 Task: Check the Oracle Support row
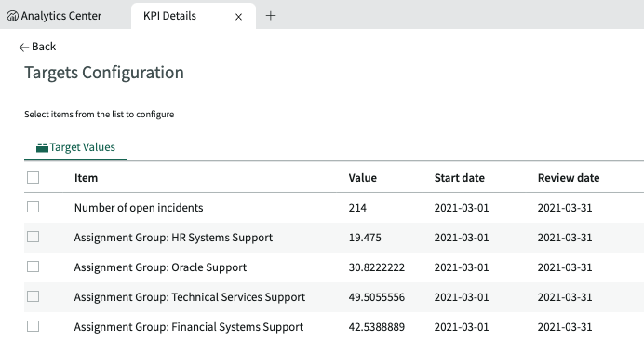click(x=33, y=267)
